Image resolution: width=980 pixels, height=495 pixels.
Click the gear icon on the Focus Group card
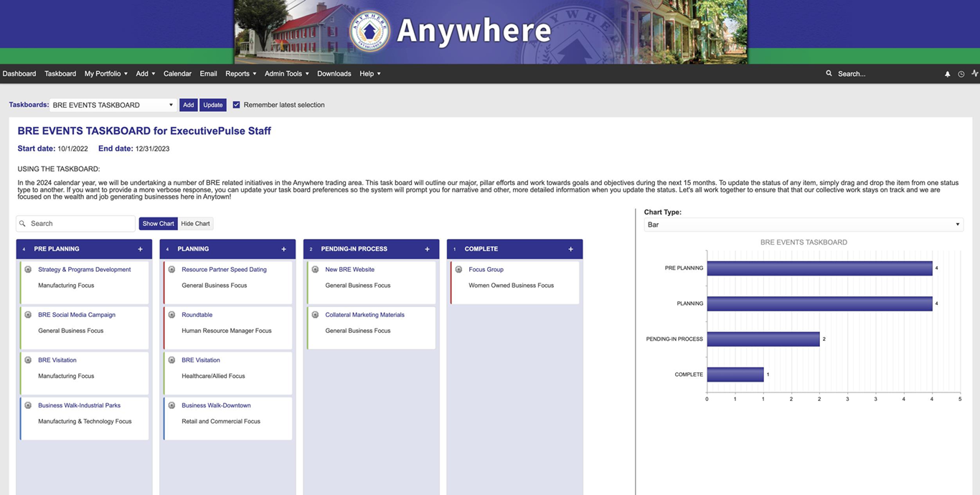pos(457,269)
